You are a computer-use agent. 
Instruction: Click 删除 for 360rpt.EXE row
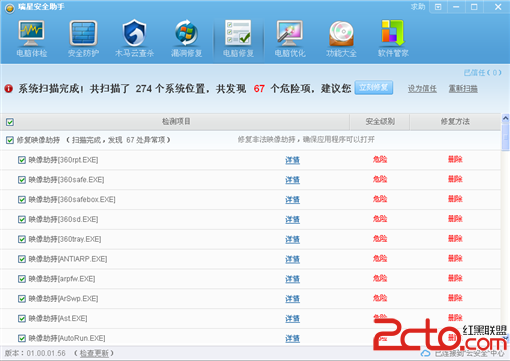coord(455,159)
